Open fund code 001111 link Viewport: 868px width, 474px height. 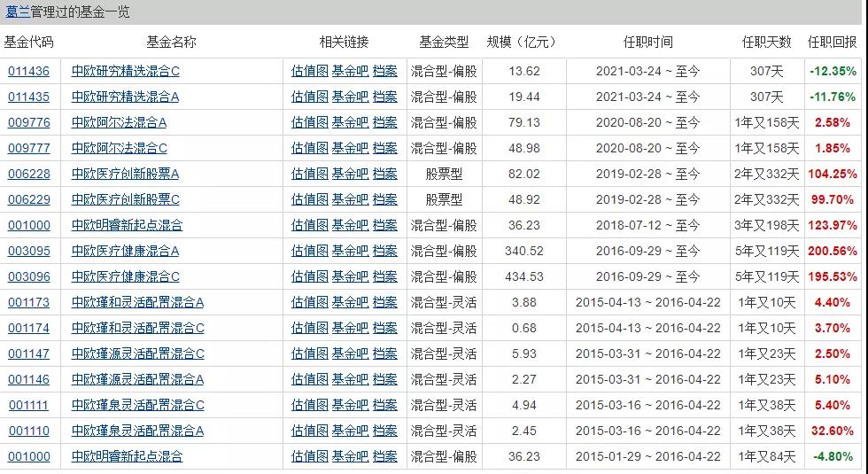tap(28, 405)
